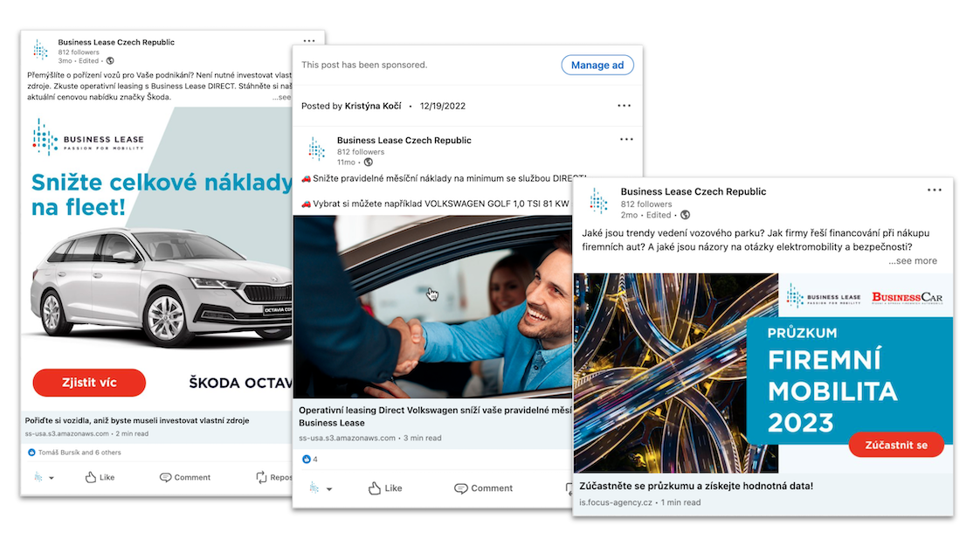Viewport: 980px width, 546px height.
Task: Open the three-dot menu beside 'Posted by Kristýna Kočí'
Action: [x=624, y=106]
